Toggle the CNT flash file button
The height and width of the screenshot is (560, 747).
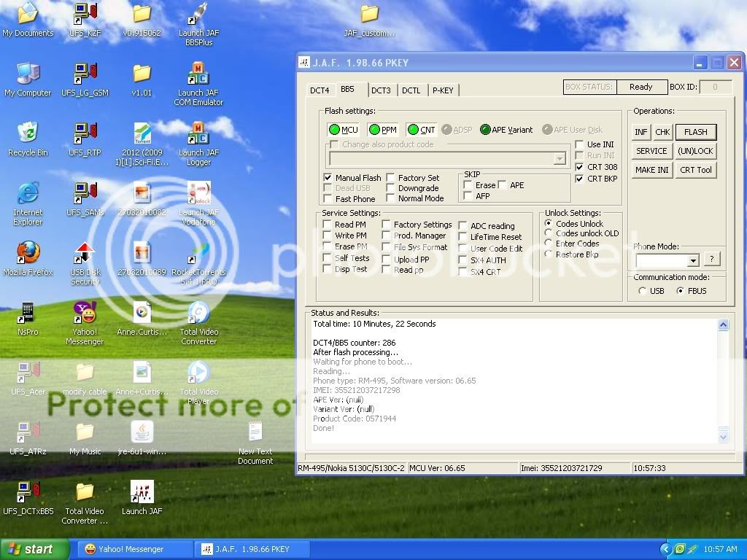click(422, 130)
